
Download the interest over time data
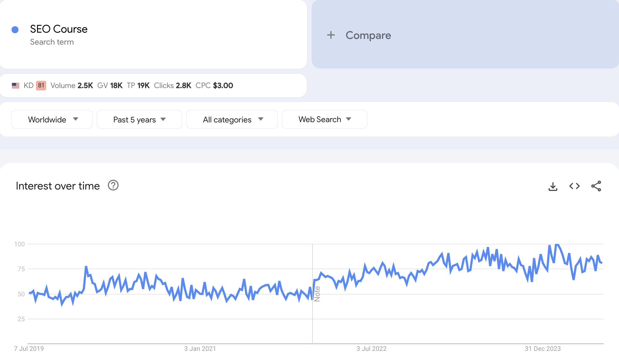click(553, 186)
